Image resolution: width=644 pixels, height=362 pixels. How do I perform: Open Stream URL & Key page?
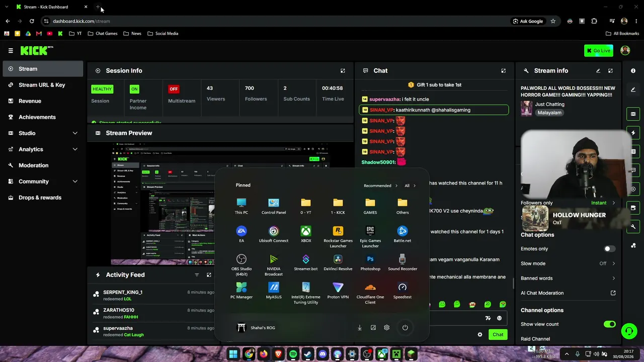pyautogui.click(x=43, y=85)
